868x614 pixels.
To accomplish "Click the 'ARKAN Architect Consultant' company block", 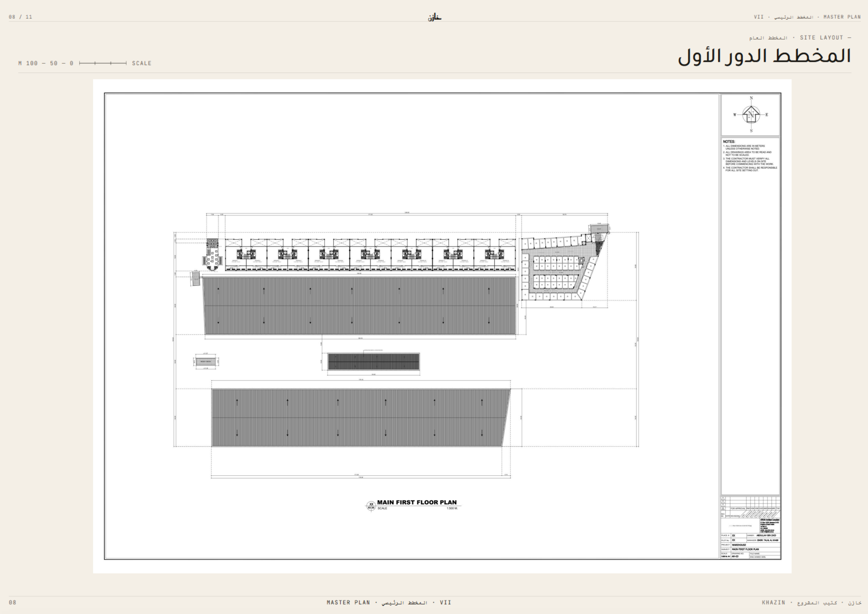I will [770, 526].
